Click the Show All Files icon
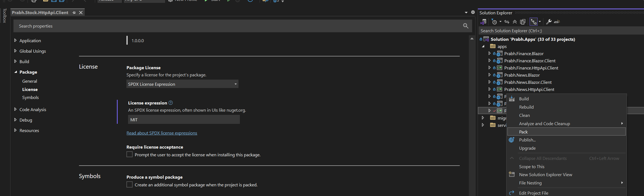Screen dimensions: 644x196 point(523,22)
